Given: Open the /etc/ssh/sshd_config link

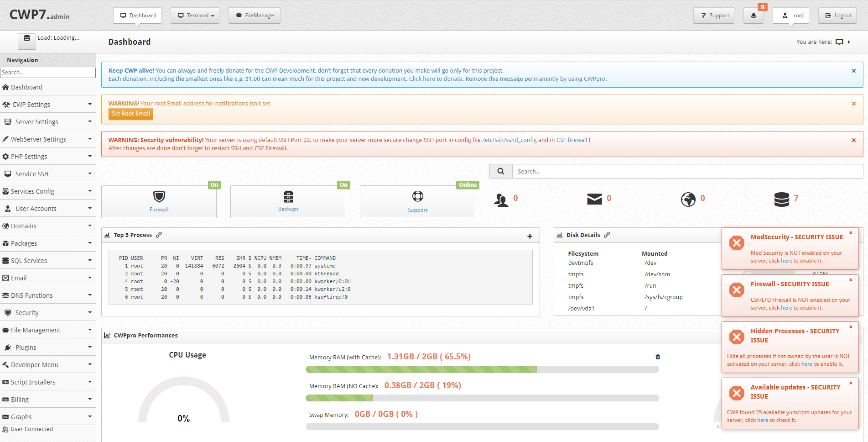Looking at the screenshot, I should 509,140.
